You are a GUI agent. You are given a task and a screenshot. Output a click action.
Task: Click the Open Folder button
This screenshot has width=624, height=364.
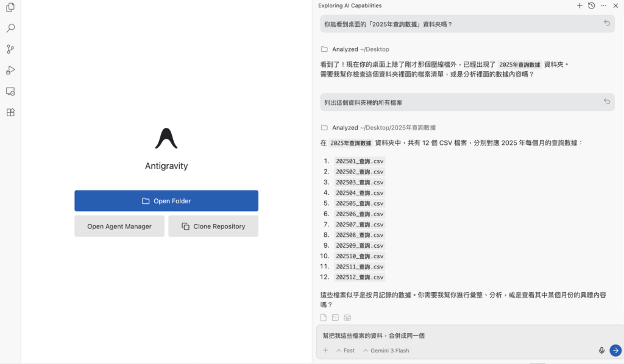pos(166,201)
